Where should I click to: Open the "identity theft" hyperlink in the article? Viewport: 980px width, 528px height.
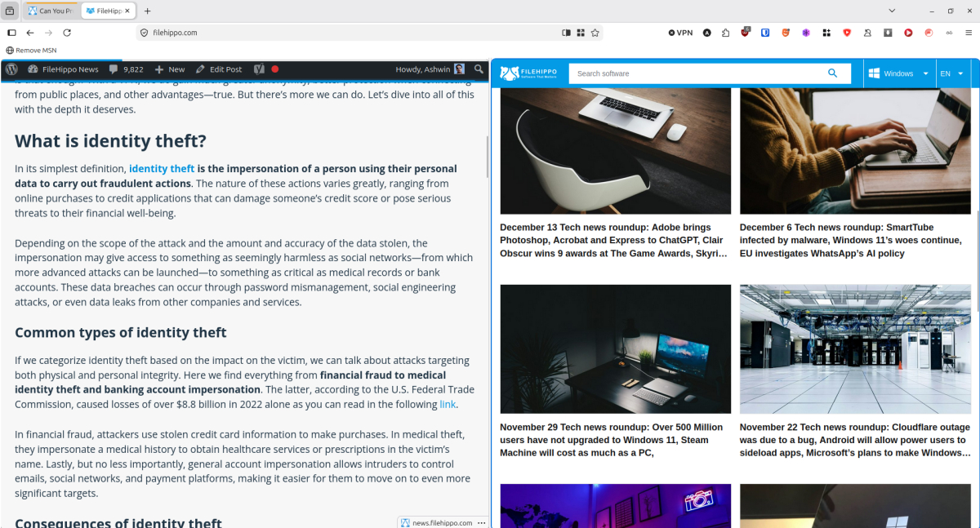(162, 168)
